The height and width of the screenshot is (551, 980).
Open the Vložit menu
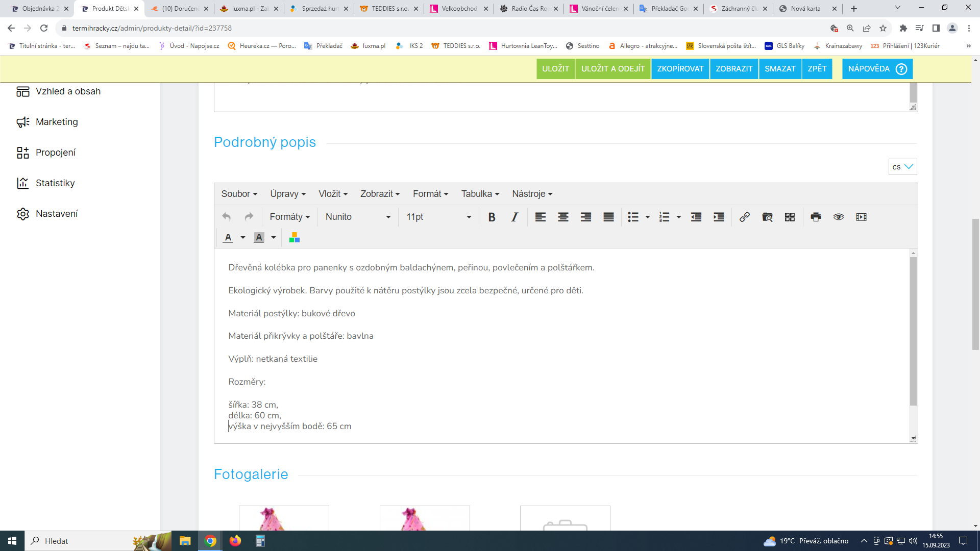tap(333, 194)
